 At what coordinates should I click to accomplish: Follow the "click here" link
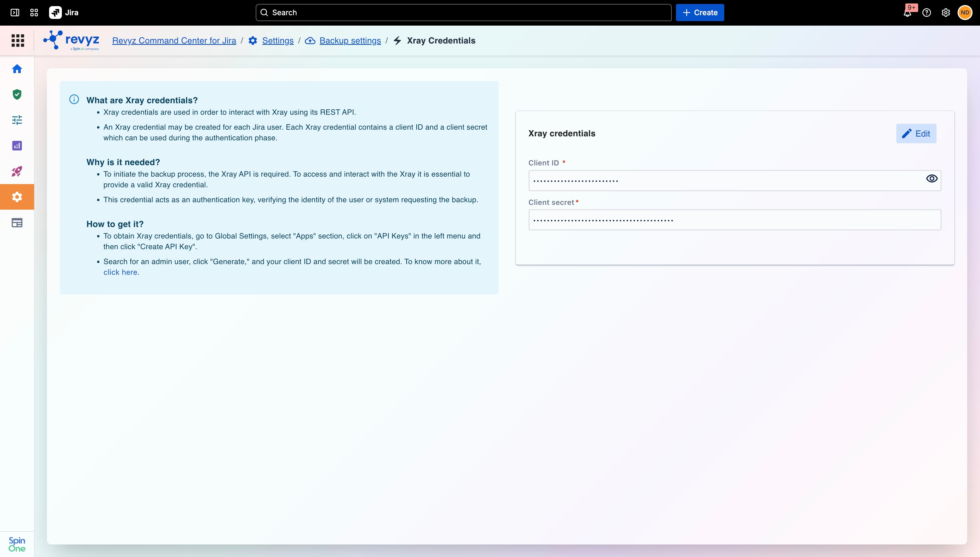pos(120,272)
